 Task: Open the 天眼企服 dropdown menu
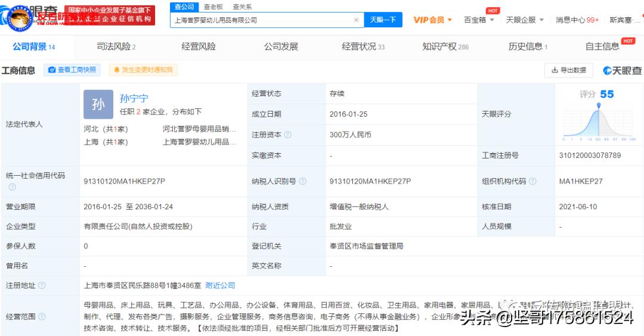pos(525,20)
